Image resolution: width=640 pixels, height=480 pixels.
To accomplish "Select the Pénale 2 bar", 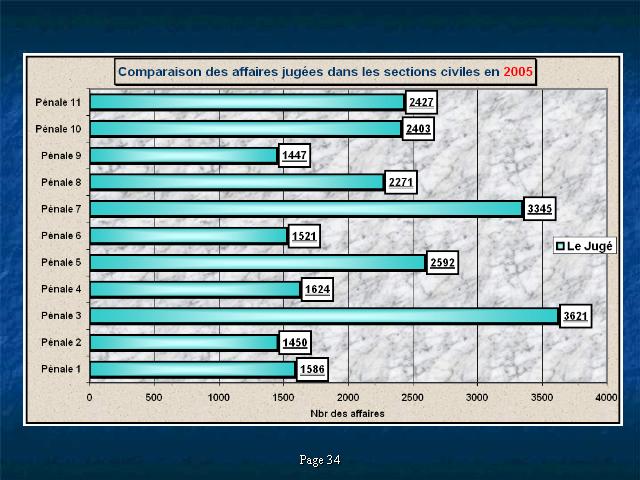I will pos(184,342).
